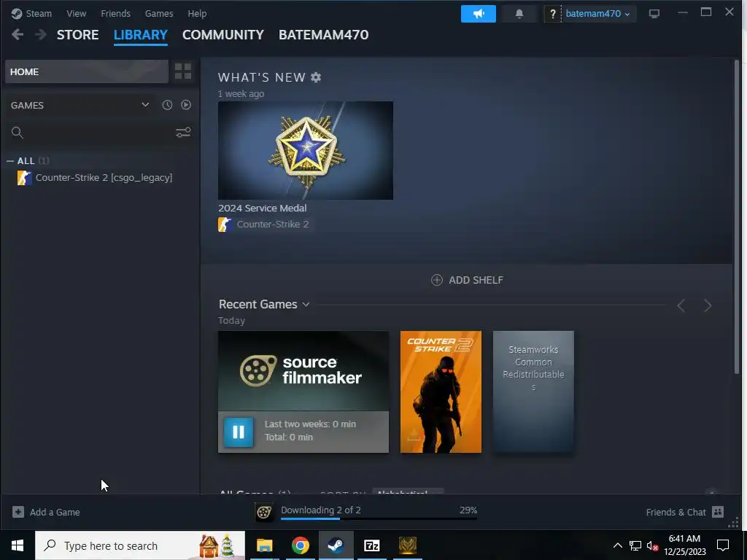
Task: Open Google Chrome from taskbar
Action: [300, 545]
